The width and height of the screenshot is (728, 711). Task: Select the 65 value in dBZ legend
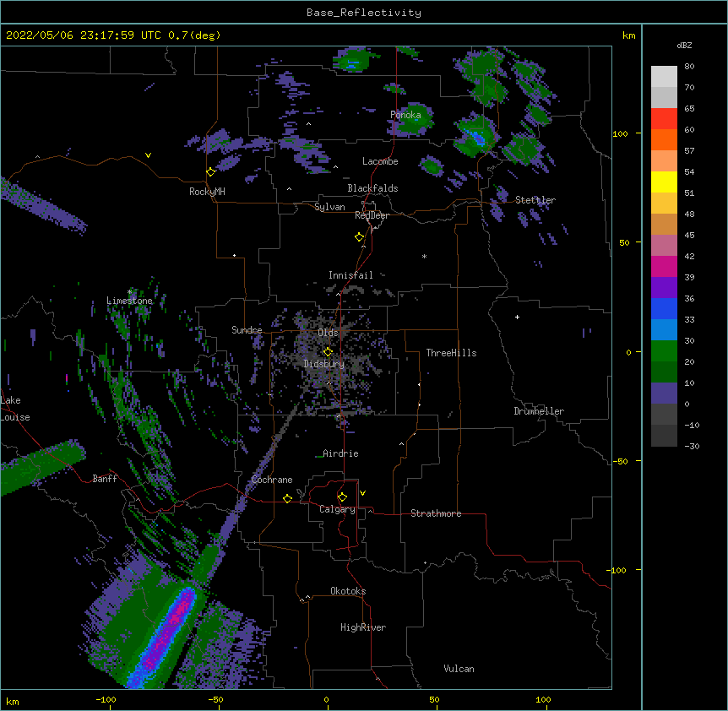pyautogui.click(x=689, y=108)
